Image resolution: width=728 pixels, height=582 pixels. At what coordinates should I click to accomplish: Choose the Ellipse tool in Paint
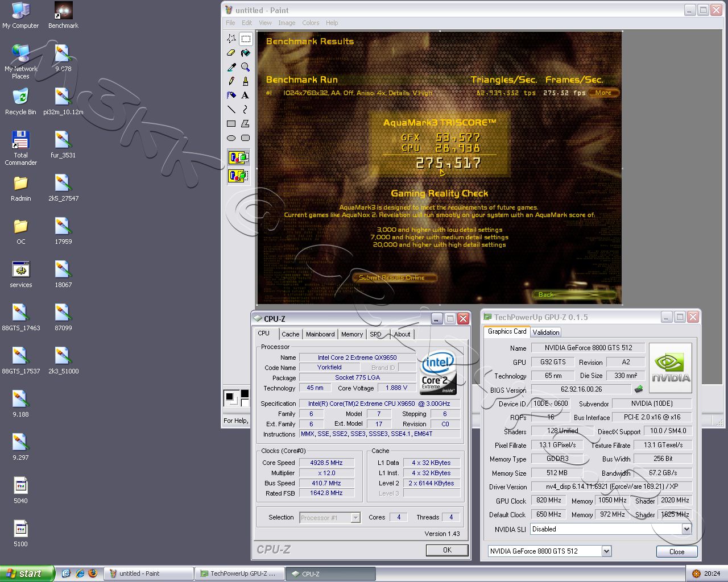pos(231,138)
